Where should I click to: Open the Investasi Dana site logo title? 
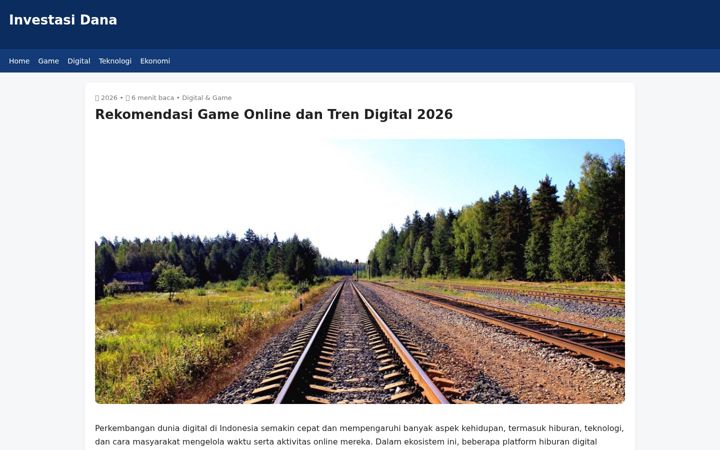(x=63, y=20)
